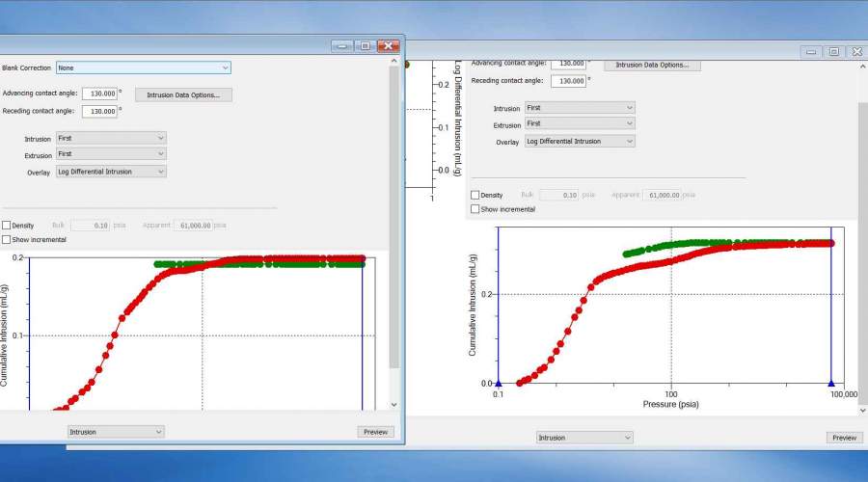Click Advancing contact angle field in left window
This screenshot has height=482, width=868.
coord(99,94)
